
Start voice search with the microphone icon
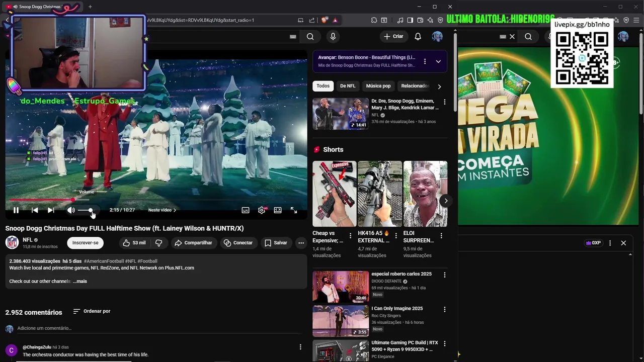333,36
